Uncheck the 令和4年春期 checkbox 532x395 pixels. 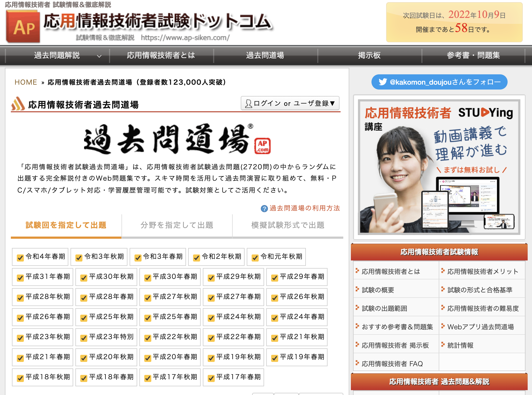[20, 257]
